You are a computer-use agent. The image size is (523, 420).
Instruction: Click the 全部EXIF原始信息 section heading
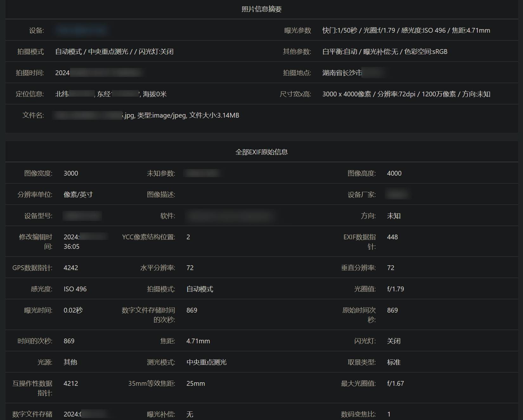pyautogui.click(x=261, y=152)
